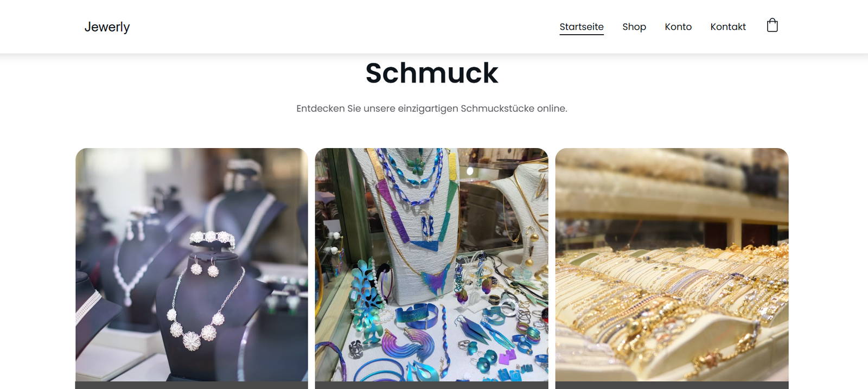Click the Jewerly site logo

click(107, 27)
